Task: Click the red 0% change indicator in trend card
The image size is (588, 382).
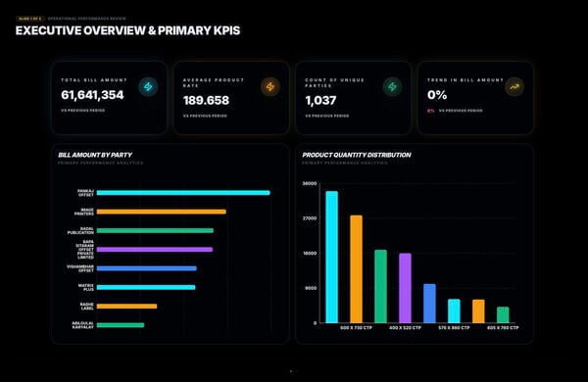Action: pos(431,111)
